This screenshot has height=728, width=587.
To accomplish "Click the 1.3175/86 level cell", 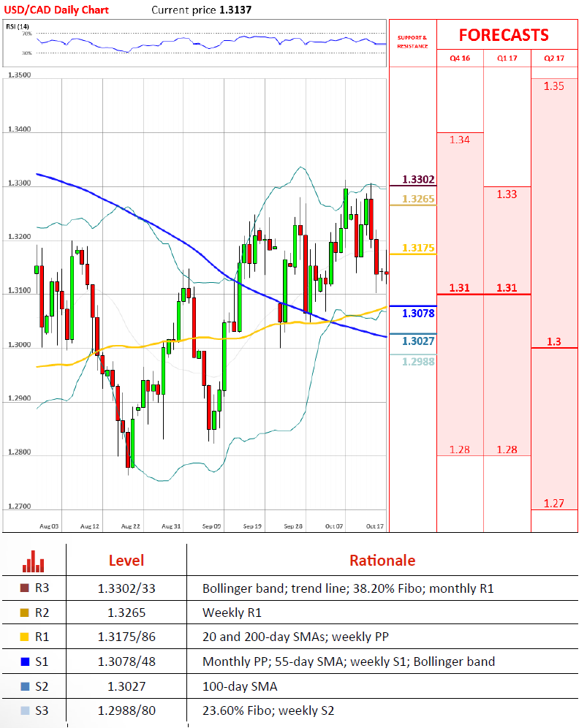I will point(126,637).
